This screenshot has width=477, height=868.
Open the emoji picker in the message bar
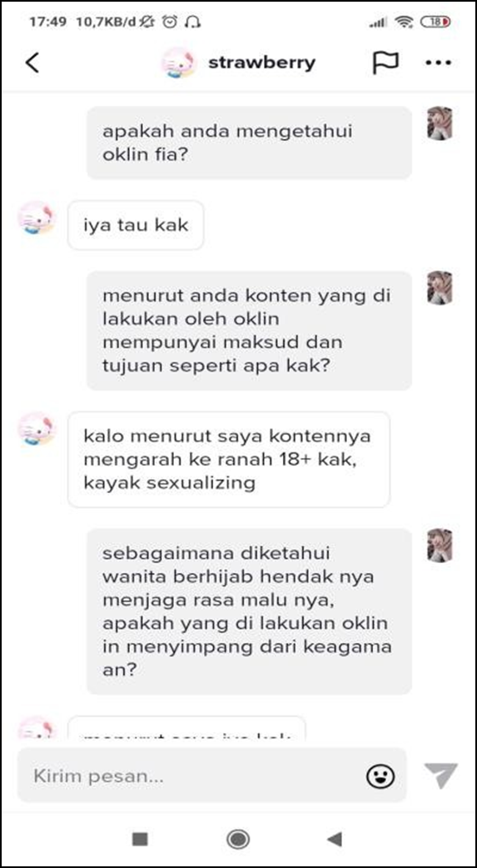tap(380, 776)
